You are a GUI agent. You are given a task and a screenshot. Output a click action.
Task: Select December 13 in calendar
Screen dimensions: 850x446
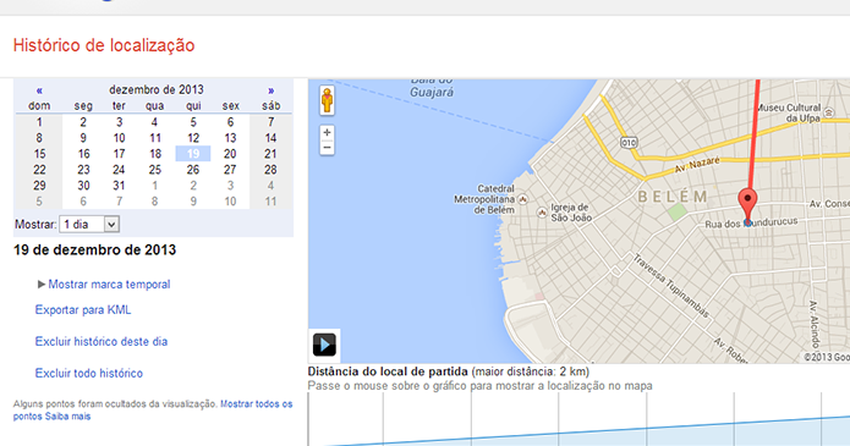click(x=230, y=138)
